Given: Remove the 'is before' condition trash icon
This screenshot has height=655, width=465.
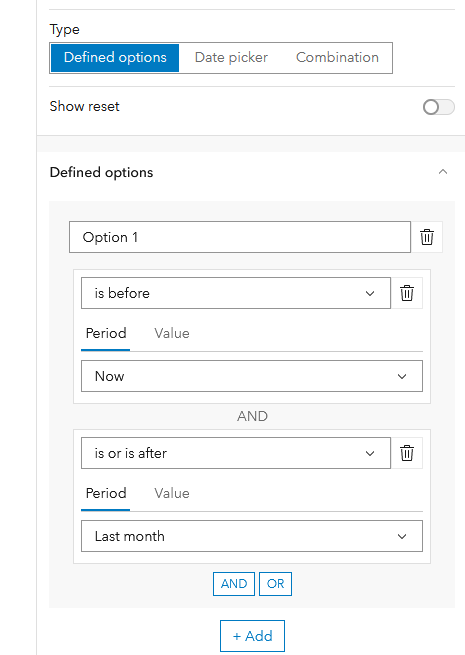Looking at the screenshot, I should coord(407,293).
